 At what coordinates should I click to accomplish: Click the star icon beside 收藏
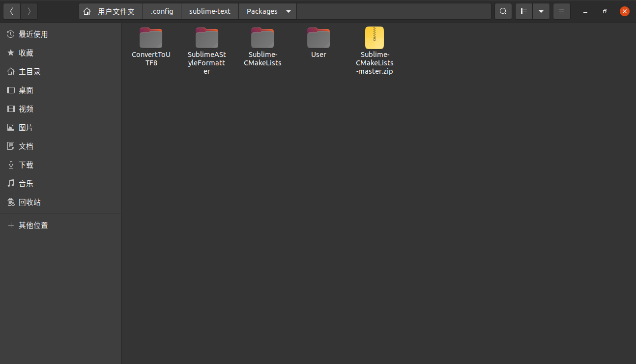pos(11,53)
